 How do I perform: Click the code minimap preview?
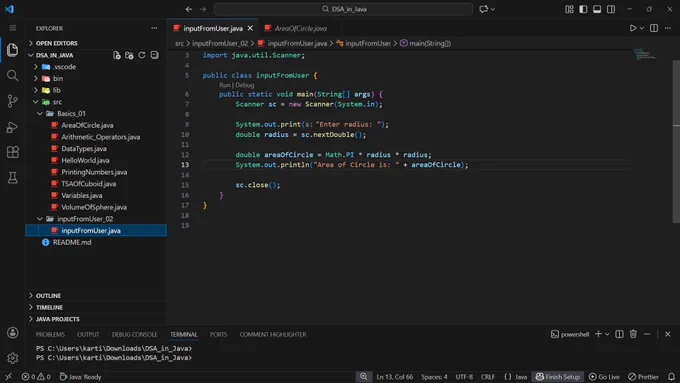tap(645, 55)
